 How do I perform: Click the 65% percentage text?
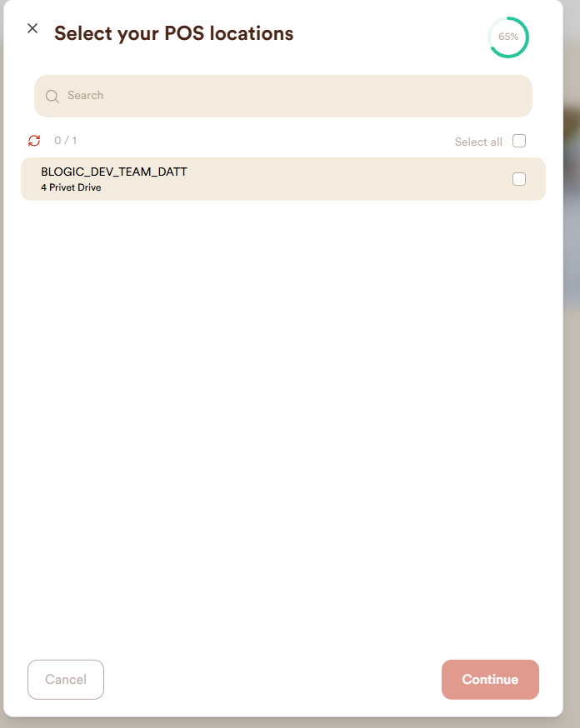[508, 37]
